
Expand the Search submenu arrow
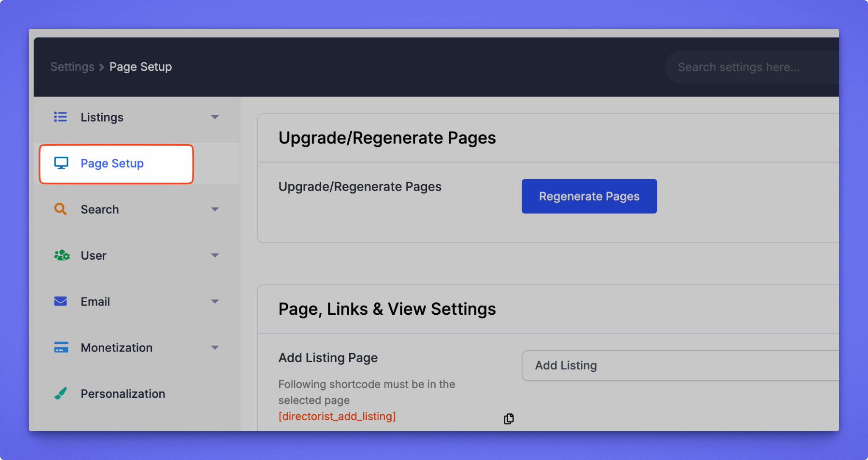point(215,209)
